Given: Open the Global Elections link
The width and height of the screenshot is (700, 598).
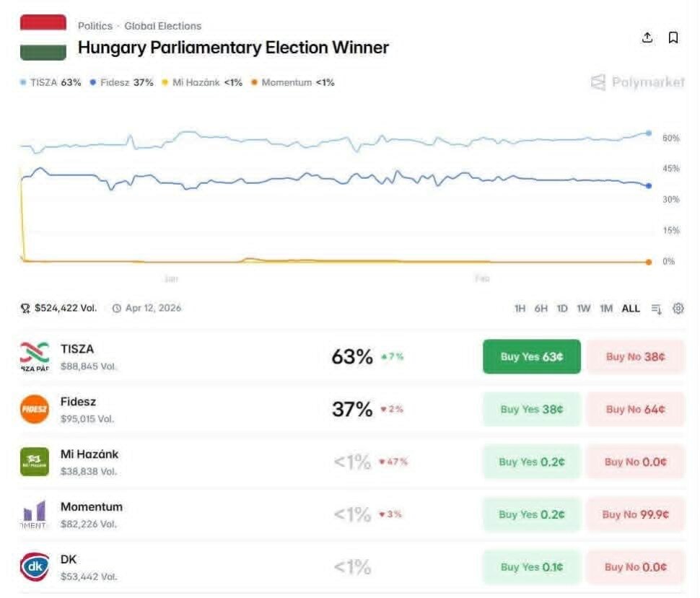Looking at the screenshot, I should (x=162, y=26).
